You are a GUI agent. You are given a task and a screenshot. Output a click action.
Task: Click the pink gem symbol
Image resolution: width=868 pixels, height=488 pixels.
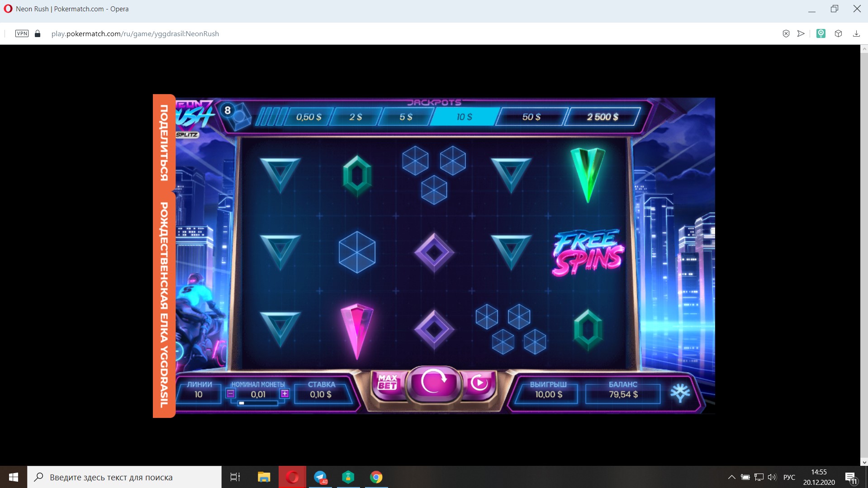(x=357, y=331)
